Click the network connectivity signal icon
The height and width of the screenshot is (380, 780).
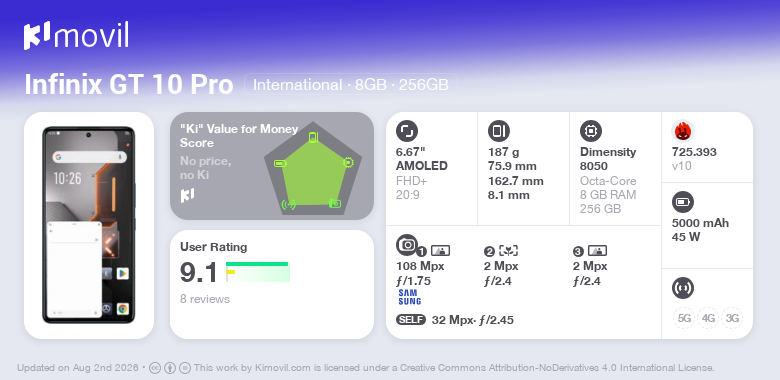pos(683,288)
